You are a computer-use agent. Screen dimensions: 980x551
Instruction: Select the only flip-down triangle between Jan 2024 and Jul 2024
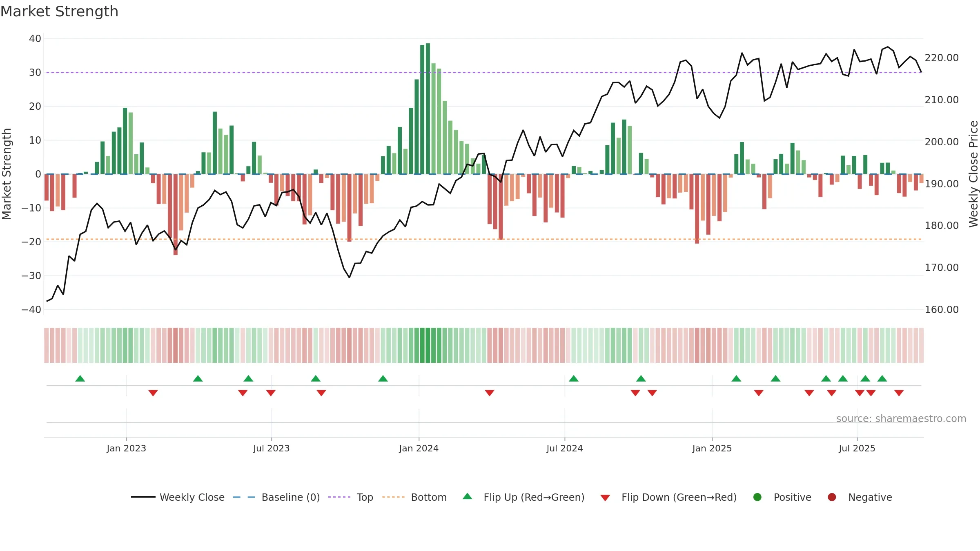tap(490, 393)
